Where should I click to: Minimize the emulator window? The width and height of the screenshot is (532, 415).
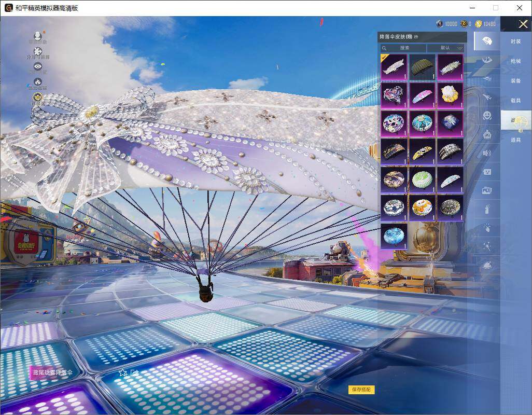point(472,8)
